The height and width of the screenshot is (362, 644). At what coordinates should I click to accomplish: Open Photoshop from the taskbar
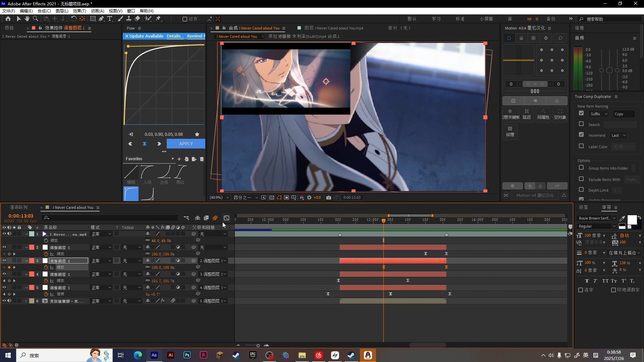tap(187, 355)
